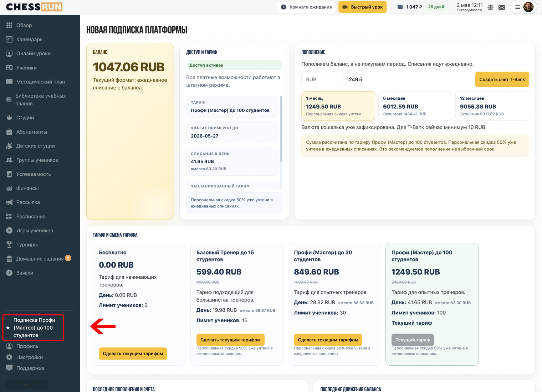Select the Расписание list icon
Screen dimensions: 542x392
[x=9, y=216]
